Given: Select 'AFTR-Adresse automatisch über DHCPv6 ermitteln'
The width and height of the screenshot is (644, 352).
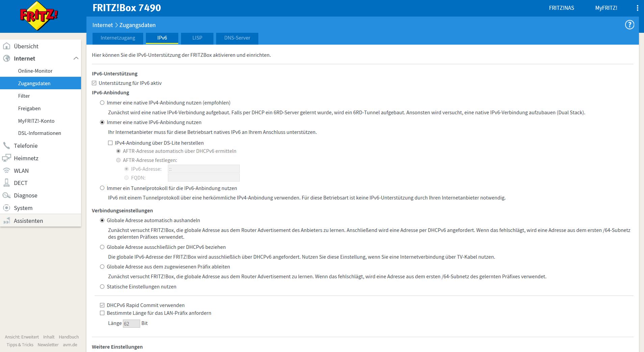Looking at the screenshot, I should [x=118, y=151].
